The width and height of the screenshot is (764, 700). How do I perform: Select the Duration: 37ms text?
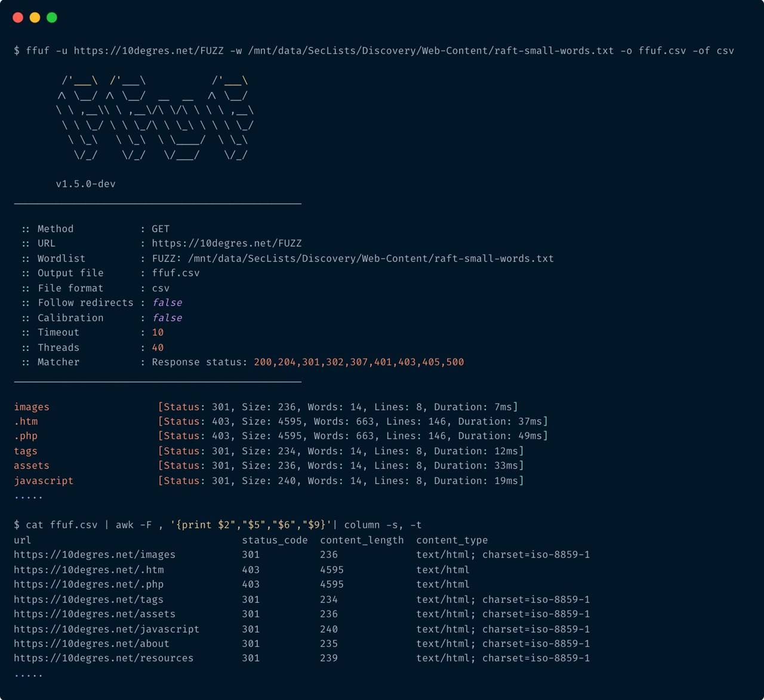pos(500,421)
